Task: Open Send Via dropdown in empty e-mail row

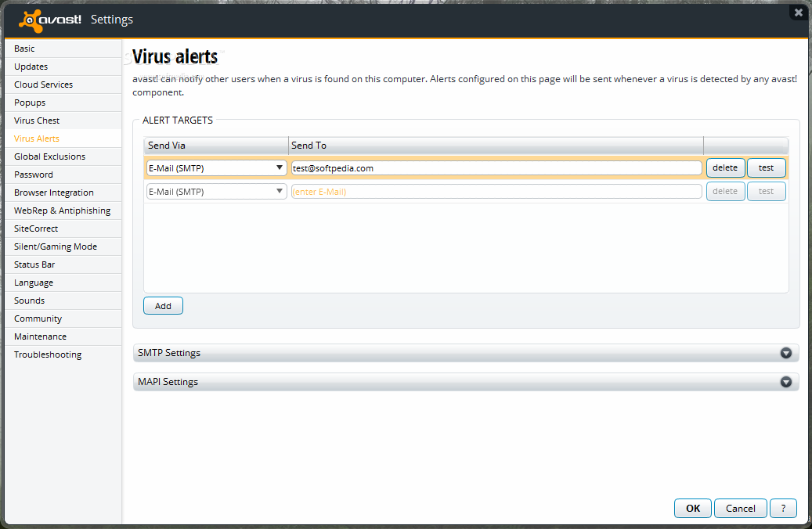Action: (216, 191)
